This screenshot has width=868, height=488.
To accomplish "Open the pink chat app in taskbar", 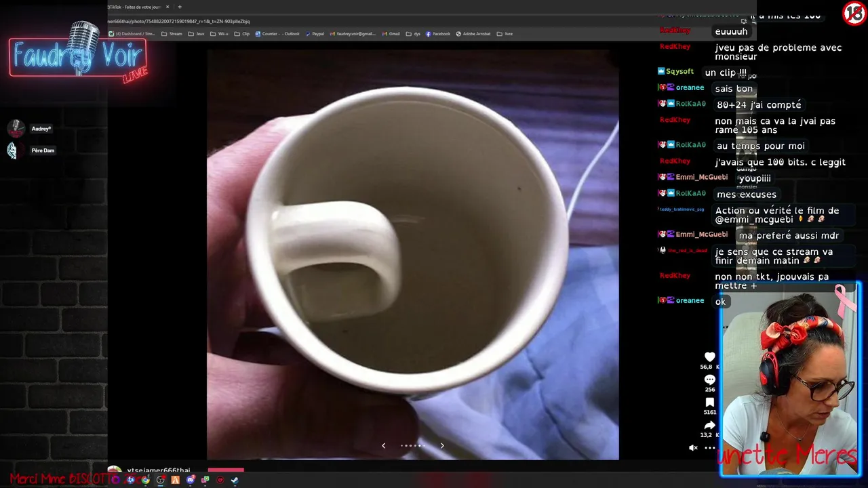I will coord(205,480).
